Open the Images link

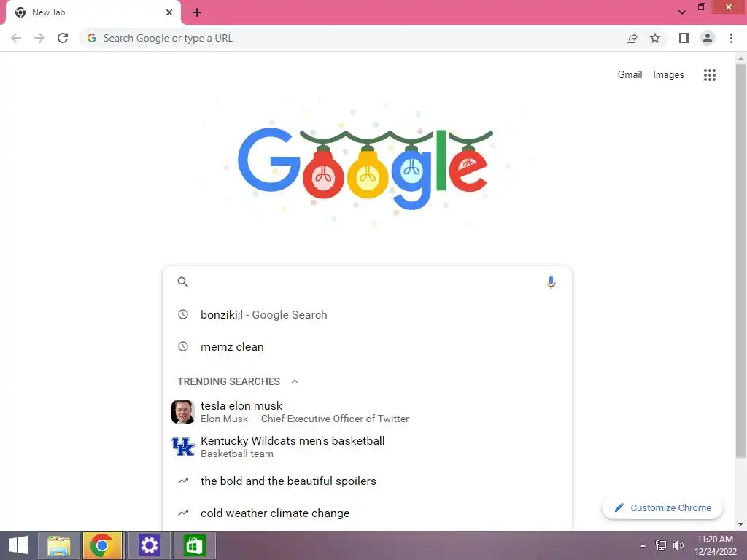point(668,75)
